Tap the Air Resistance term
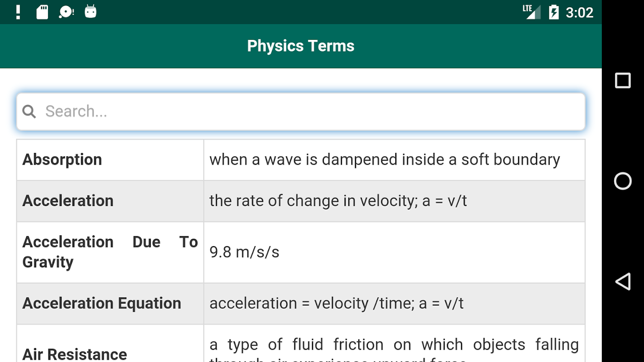 pyautogui.click(x=75, y=354)
